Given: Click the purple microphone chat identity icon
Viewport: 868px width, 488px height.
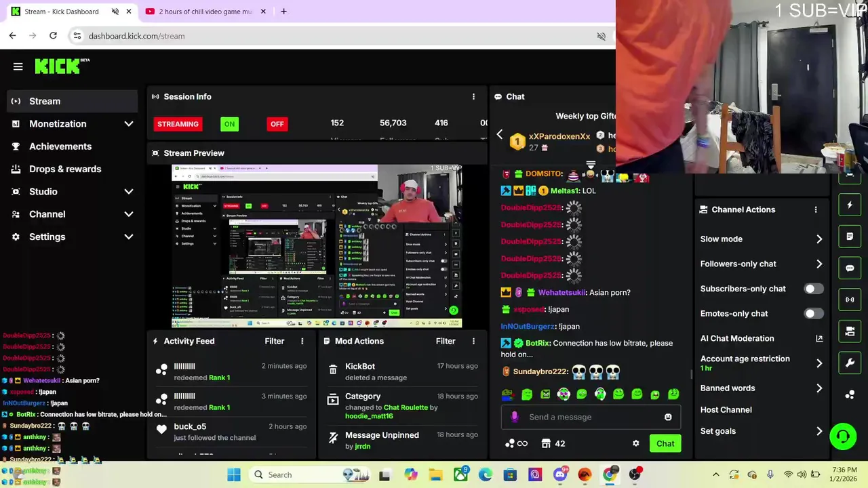Looking at the screenshot, I should tap(514, 417).
